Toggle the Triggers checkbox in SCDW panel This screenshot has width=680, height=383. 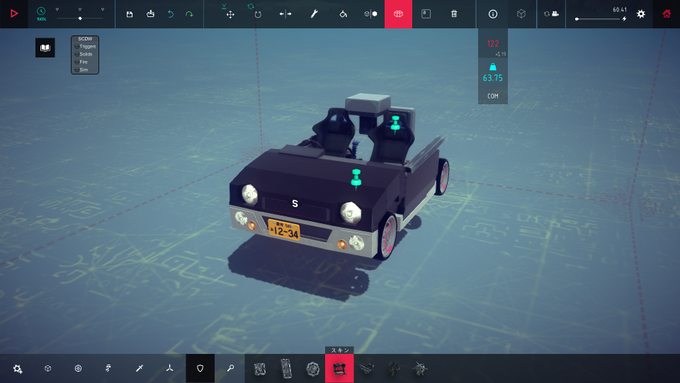(77, 46)
